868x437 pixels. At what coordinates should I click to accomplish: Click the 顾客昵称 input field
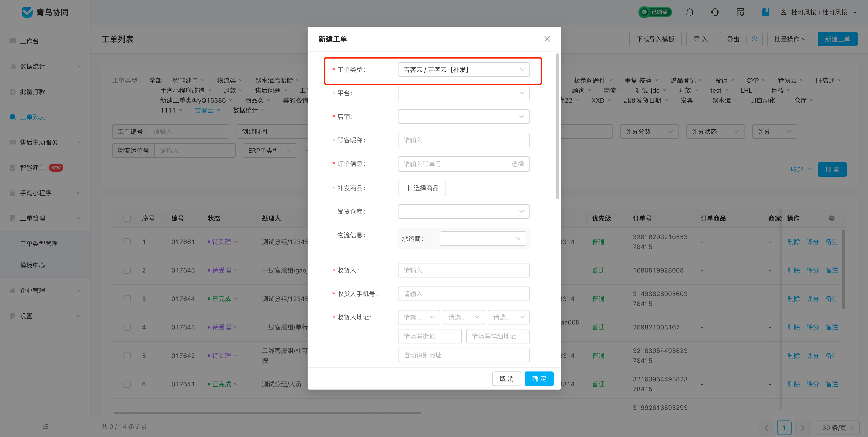click(x=464, y=140)
